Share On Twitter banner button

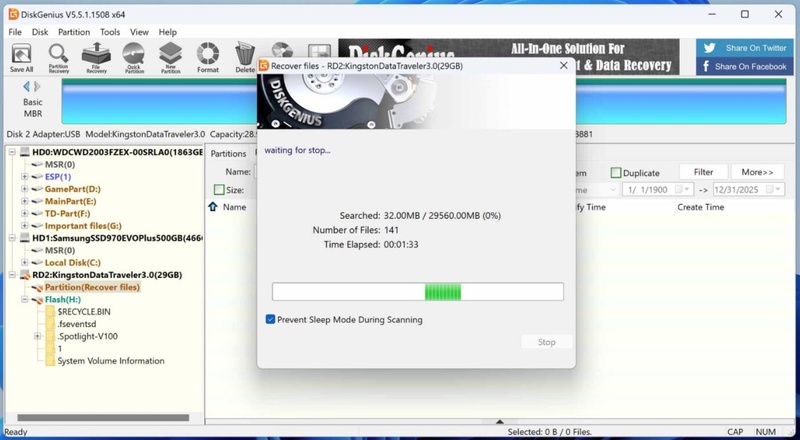(742, 48)
